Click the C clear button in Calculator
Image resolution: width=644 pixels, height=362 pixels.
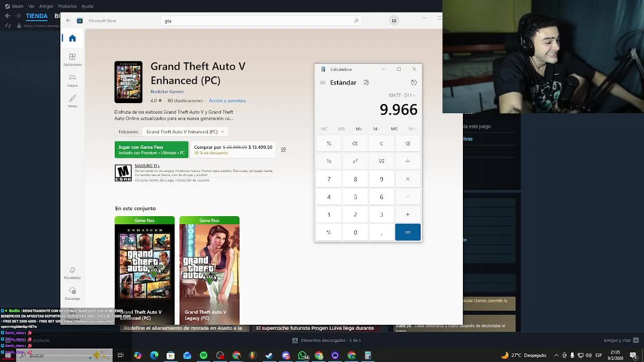pyautogui.click(x=381, y=143)
